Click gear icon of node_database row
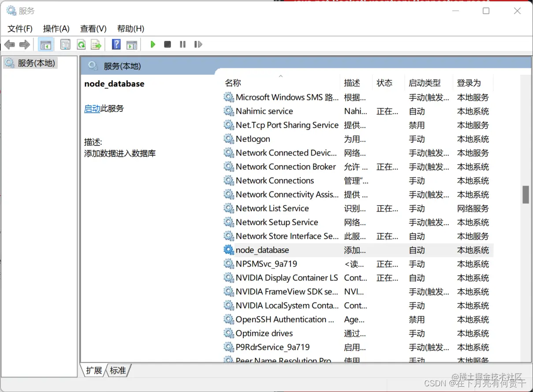 (x=229, y=250)
